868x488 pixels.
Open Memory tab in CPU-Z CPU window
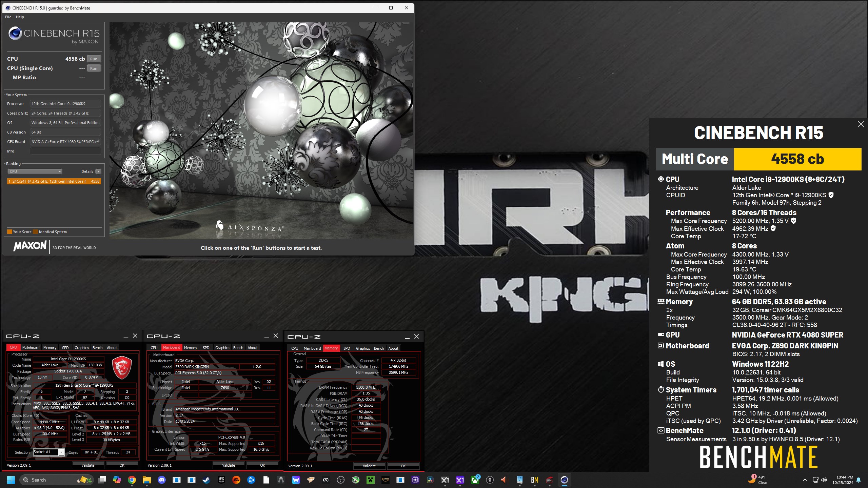tap(50, 348)
